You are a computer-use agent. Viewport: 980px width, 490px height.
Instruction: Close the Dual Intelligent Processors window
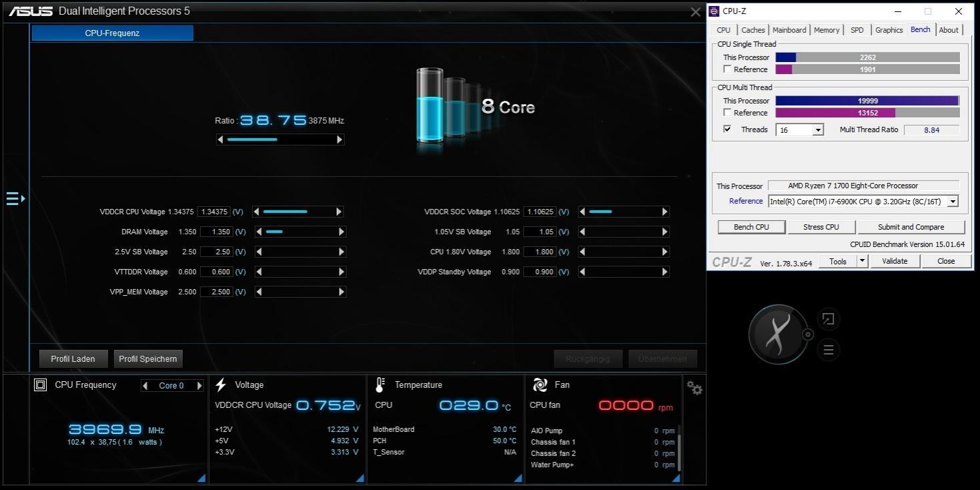coord(695,12)
